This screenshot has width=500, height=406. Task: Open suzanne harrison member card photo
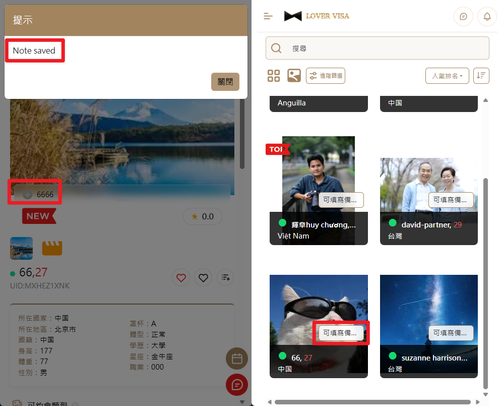[x=429, y=310]
